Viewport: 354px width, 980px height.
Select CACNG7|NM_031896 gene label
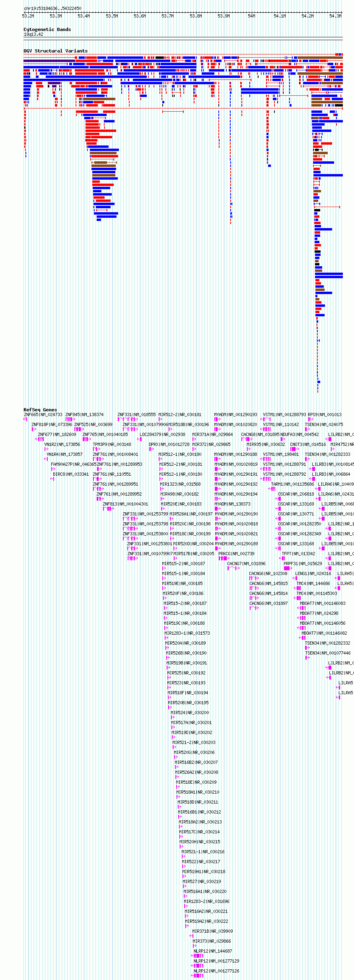click(246, 564)
